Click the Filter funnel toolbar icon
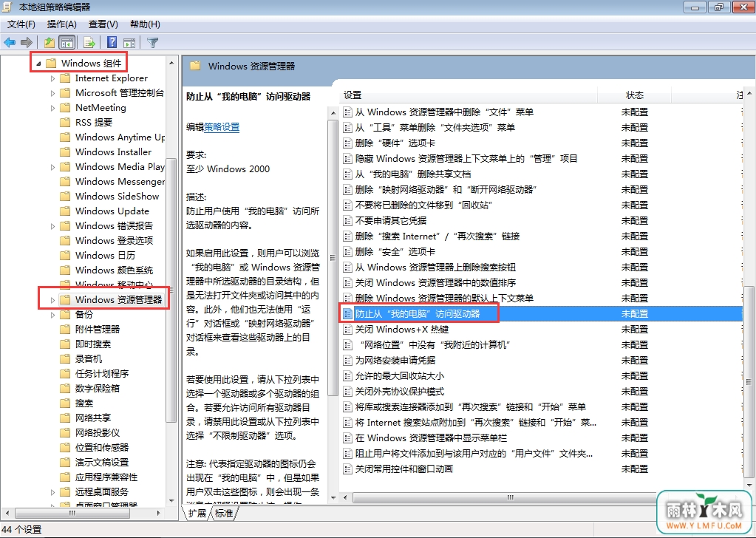Viewport: 756px width, 538px height. point(152,42)
